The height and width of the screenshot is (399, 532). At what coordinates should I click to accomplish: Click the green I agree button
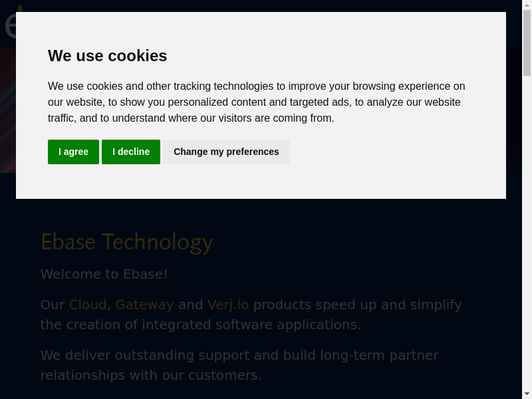[x=73, y=152]
